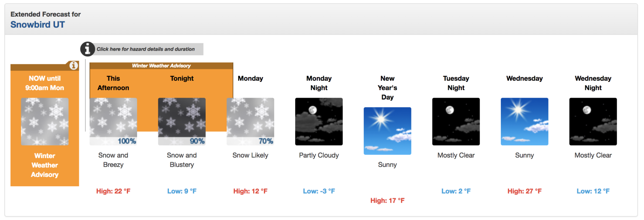This screenshot has width=644, height=220.
Task: Click the Snowbird UT location title
Action: point(38,25)
